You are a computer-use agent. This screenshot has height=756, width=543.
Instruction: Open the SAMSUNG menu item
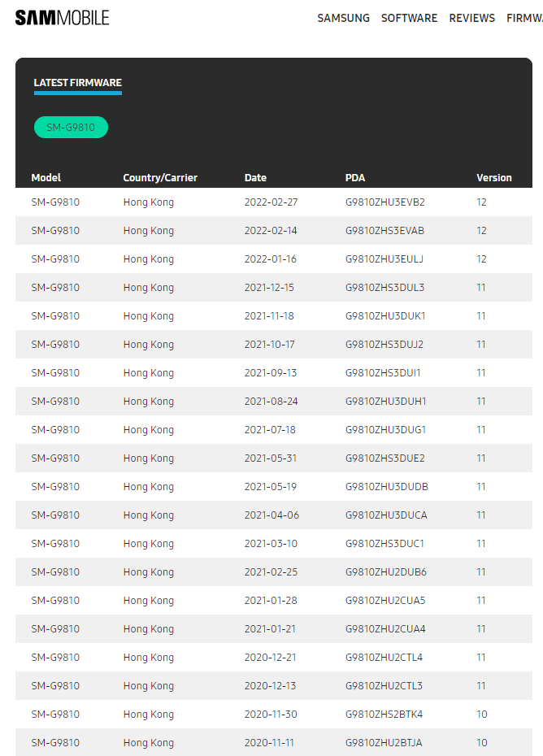(343, 19)
